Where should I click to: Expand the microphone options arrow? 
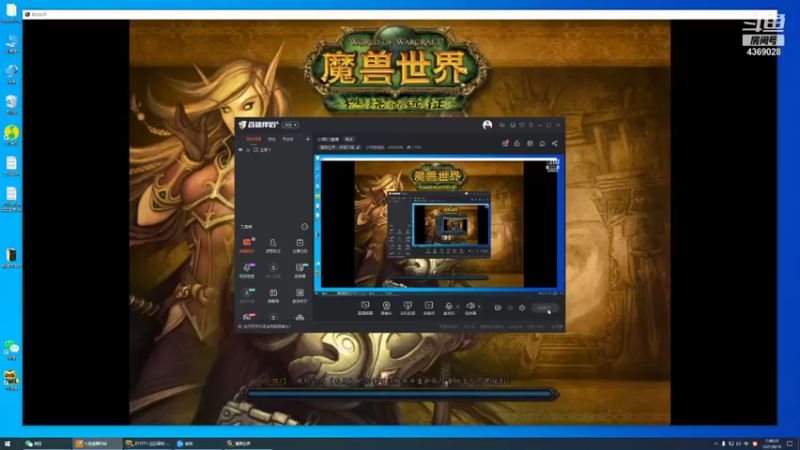point(458,307)
